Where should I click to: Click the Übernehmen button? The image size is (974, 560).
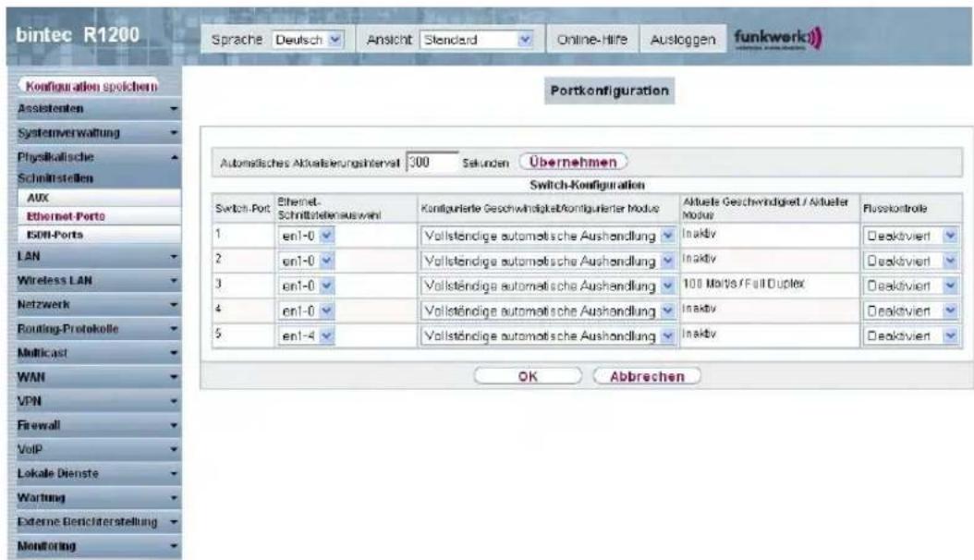tap(573, 162)
